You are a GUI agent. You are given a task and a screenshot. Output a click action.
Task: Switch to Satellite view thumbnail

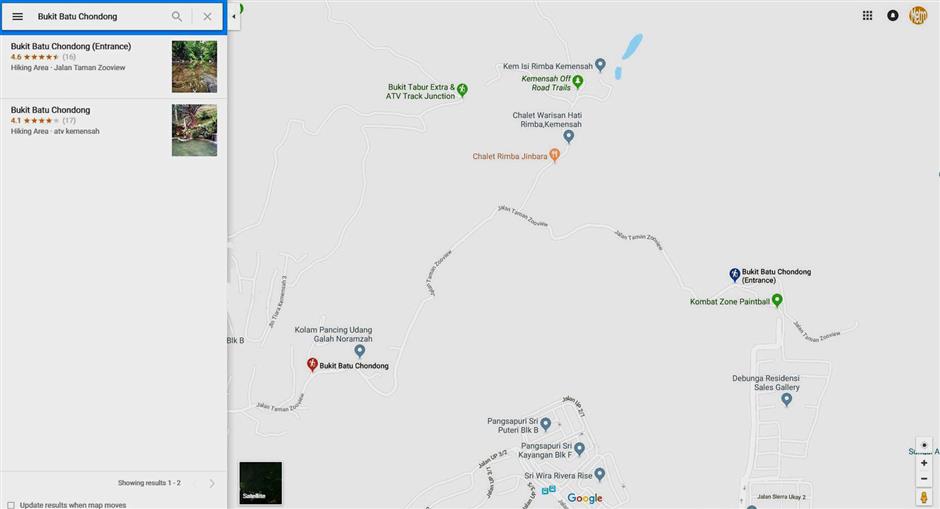(260, 483)
